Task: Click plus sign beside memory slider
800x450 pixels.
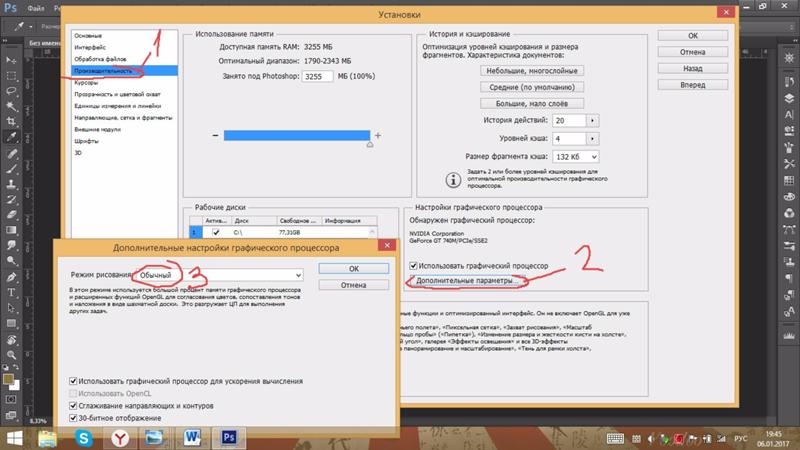Action: (378, 135)
